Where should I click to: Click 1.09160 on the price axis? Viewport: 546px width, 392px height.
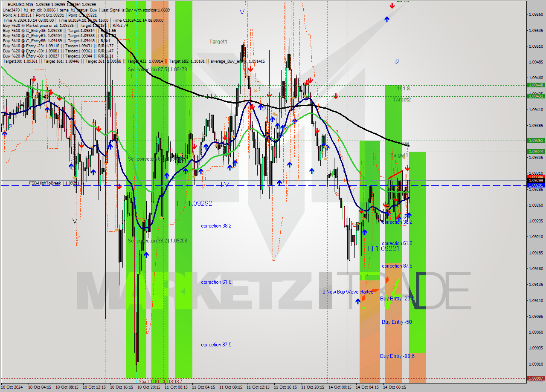click(536, 269)
